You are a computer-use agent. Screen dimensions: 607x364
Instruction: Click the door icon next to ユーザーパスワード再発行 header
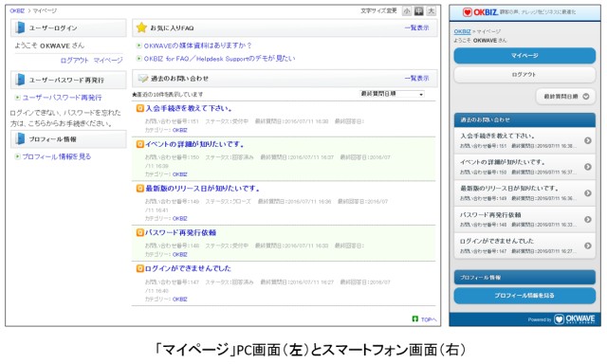point(20,80)
